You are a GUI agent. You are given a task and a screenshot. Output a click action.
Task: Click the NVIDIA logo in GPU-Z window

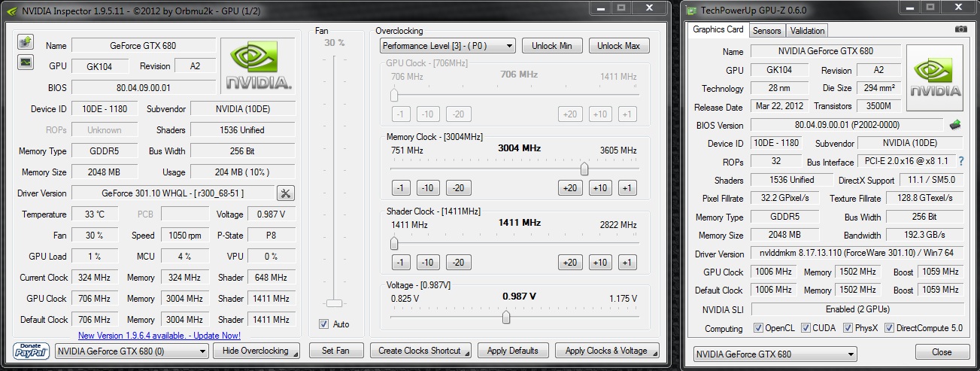pyautogui.click(x=935, y=79)
